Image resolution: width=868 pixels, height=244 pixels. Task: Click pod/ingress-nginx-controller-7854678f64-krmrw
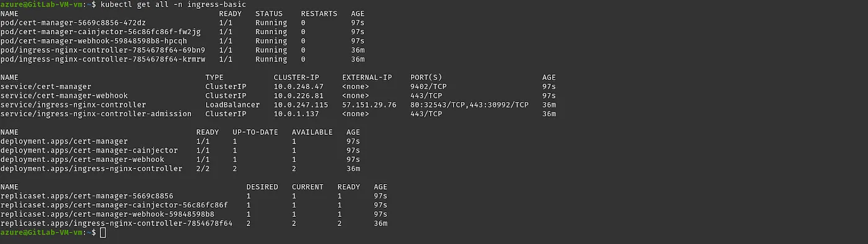(102, 60)
